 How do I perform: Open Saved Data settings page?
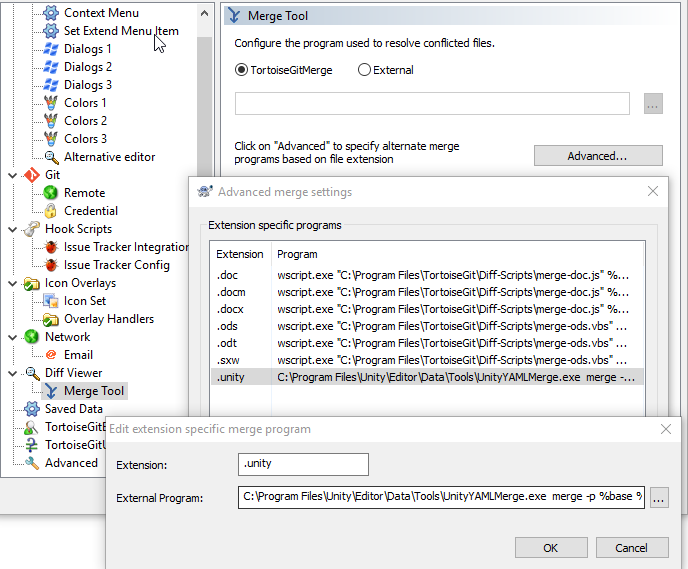pyautogui.click(x=74, y=409)
